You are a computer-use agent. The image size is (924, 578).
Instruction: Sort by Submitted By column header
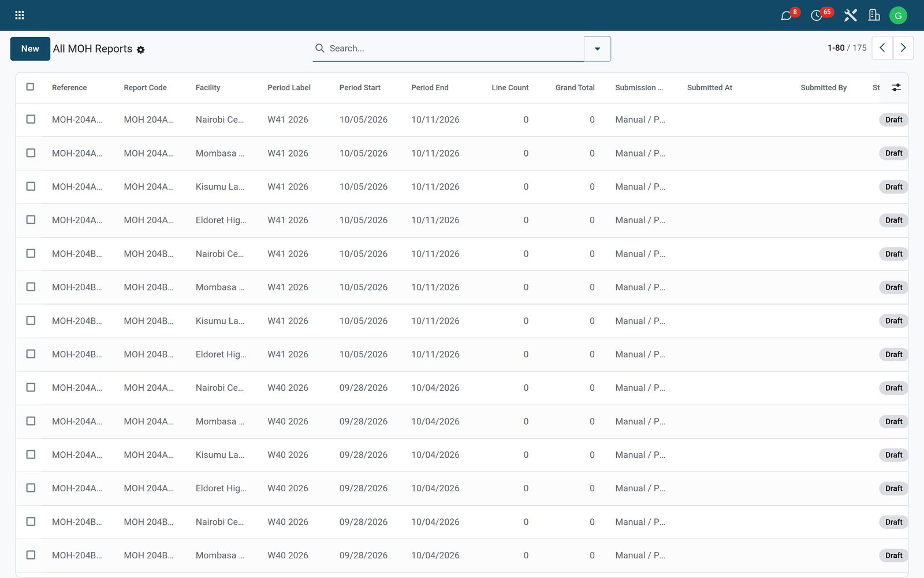pyautogui.click(x=824, y=88)
